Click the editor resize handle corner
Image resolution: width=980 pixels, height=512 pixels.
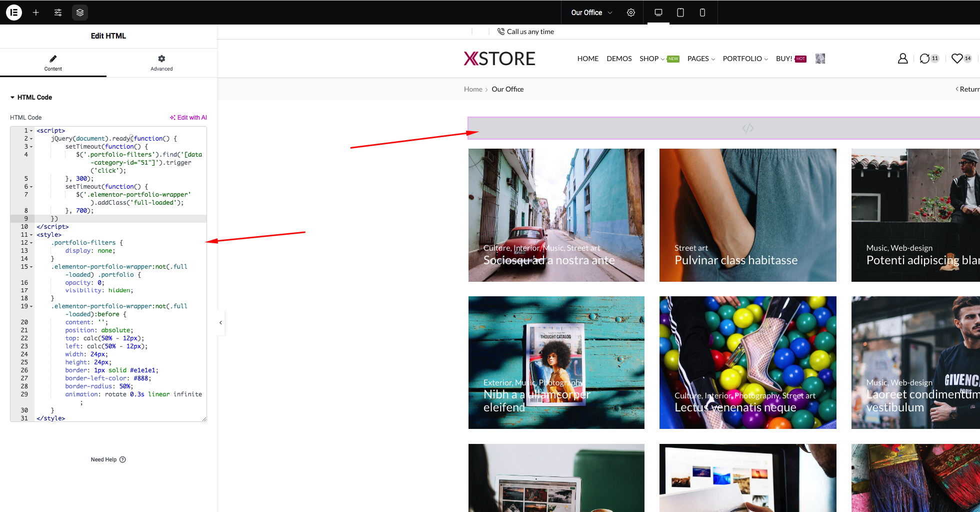pos(204,419)
